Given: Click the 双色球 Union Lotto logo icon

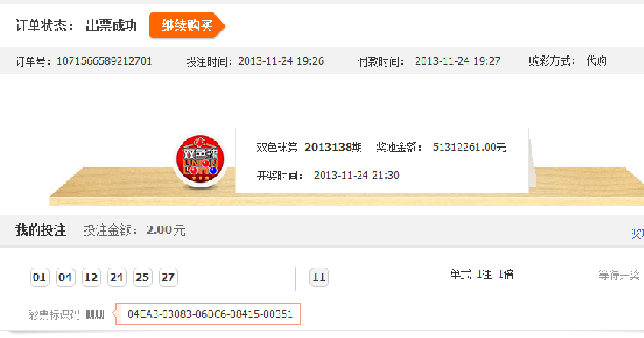Looking at the screenshot, I should (x=200, y=161).
